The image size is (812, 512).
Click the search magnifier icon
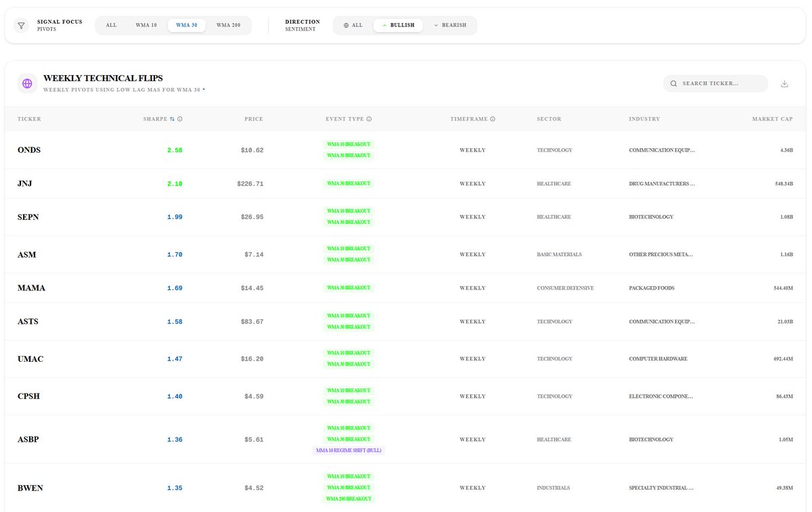pyautogui.click(x=673, y=84)
